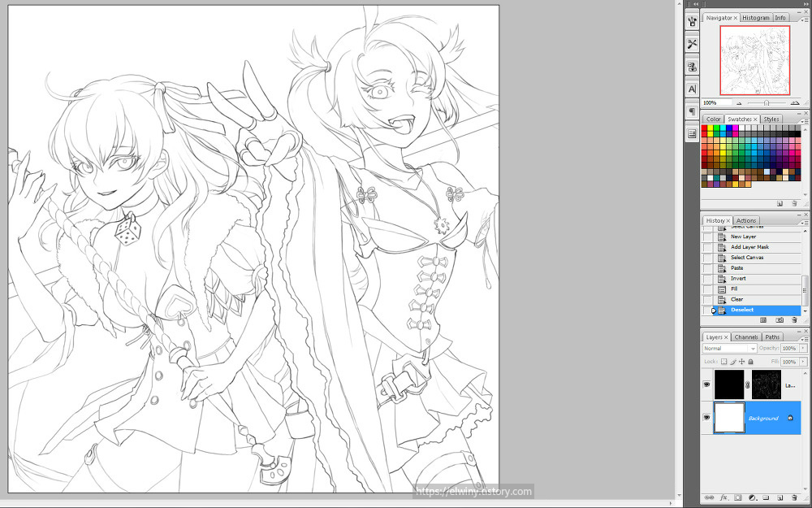Delete swatch using Swatches trash icon
Image resolution: width=812 pixels, height=508 pixels.
[794, 204]
